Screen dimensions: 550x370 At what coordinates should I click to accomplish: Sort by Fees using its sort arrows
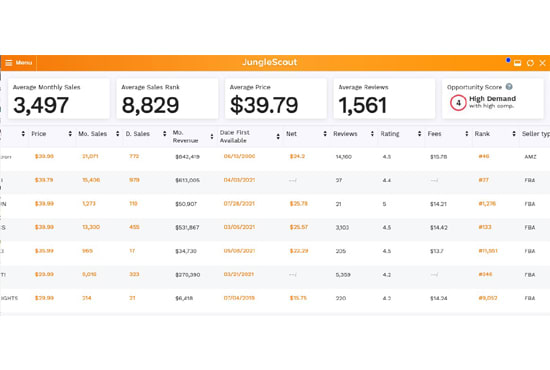(x=467, y=134)
